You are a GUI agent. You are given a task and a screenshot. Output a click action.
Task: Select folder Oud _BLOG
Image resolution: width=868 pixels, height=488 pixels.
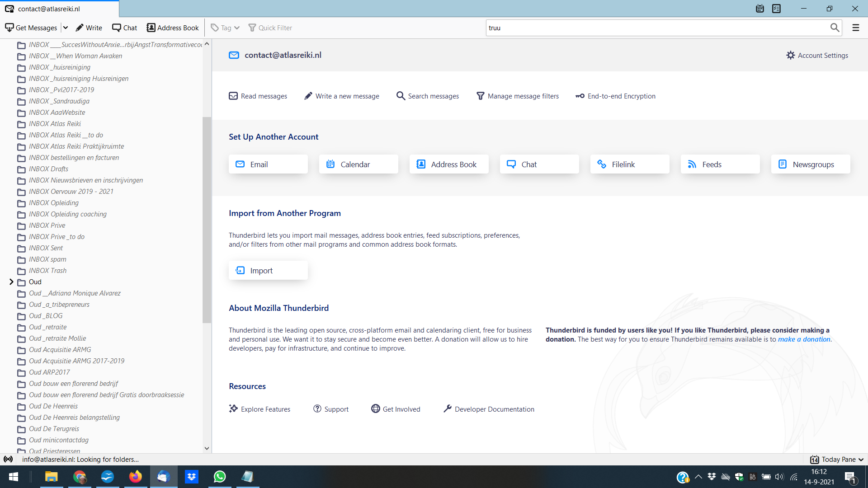pos(46,316)
